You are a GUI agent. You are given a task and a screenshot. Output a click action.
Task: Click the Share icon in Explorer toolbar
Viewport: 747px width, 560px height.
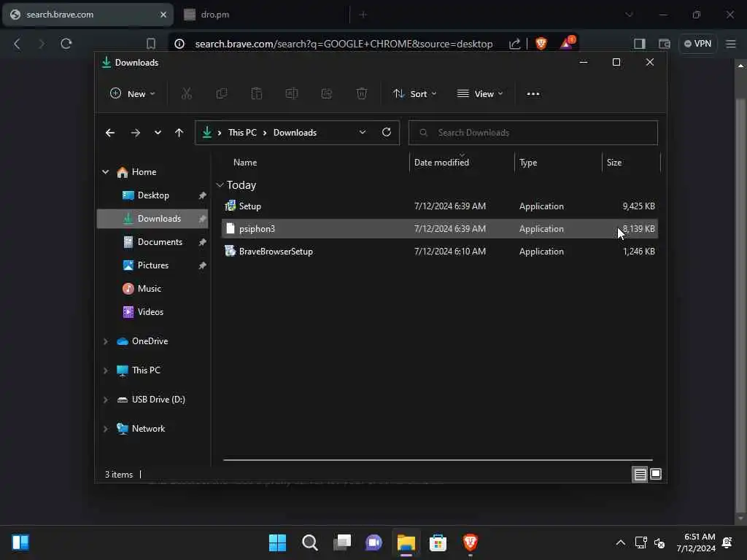click(327, 94)
